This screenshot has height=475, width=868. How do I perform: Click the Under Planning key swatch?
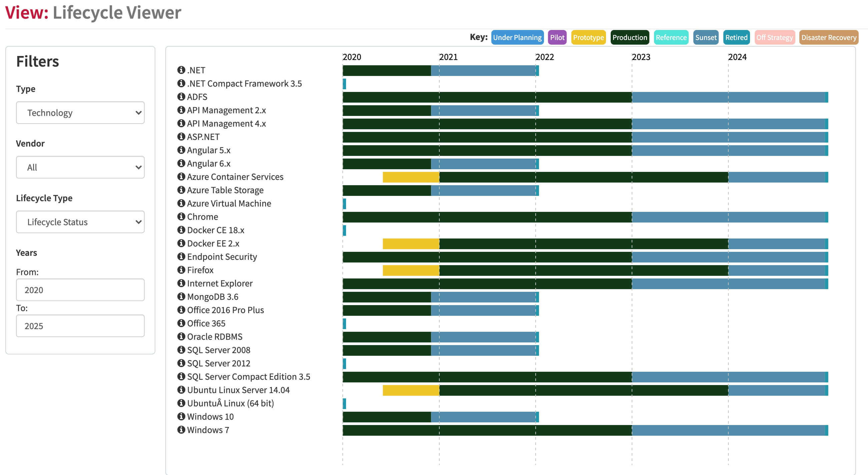point(517,37)
